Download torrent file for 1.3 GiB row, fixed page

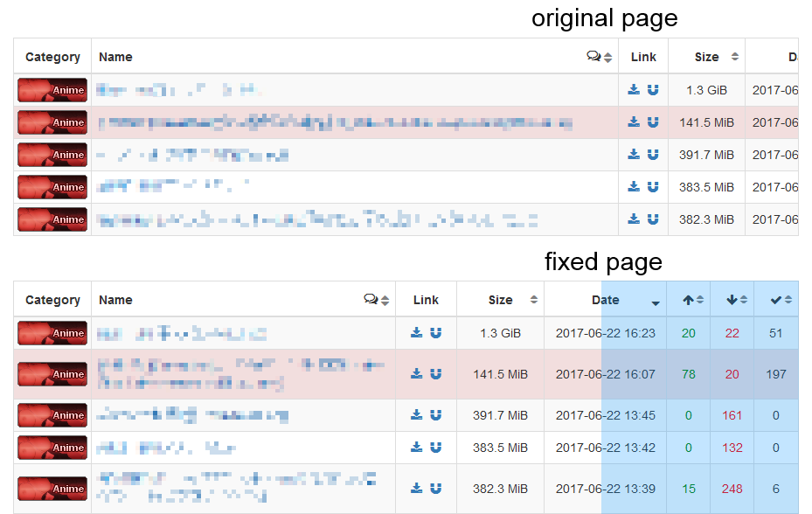pyautogui.click(x=416, y=333)
